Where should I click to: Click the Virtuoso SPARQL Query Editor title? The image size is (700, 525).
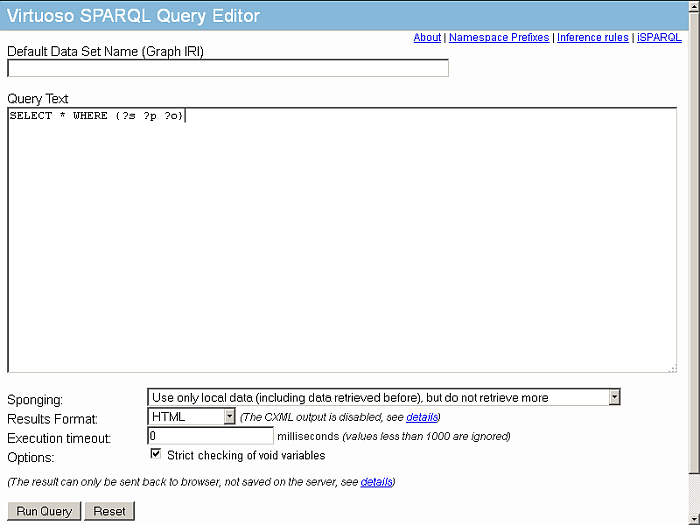(x=133, y=16)
